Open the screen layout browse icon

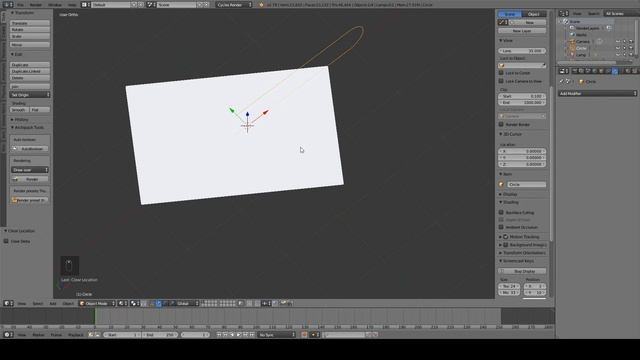pyautogui.click(x=85, y=4)
